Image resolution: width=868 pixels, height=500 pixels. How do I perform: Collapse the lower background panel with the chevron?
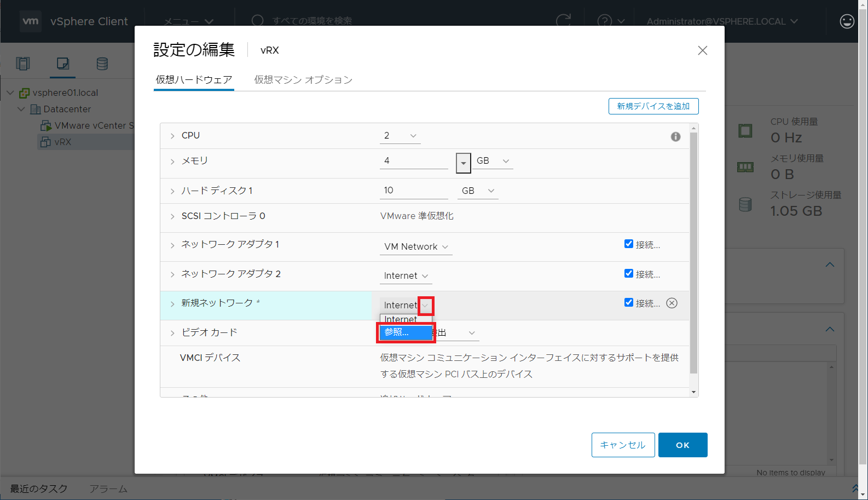click(830, 330)
